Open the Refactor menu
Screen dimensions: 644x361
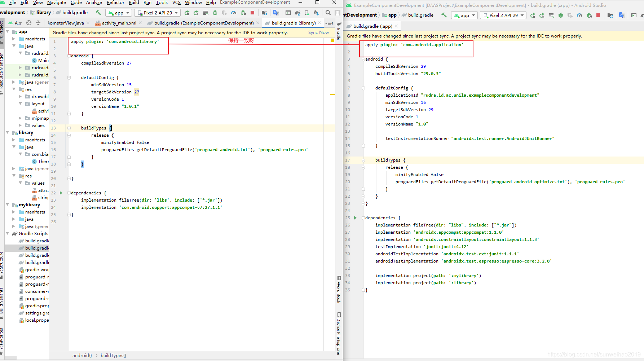(x=115, y=3)
